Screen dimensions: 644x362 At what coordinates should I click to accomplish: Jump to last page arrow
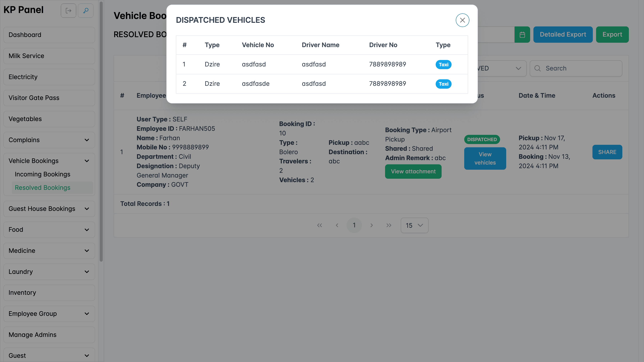(389, 225)
